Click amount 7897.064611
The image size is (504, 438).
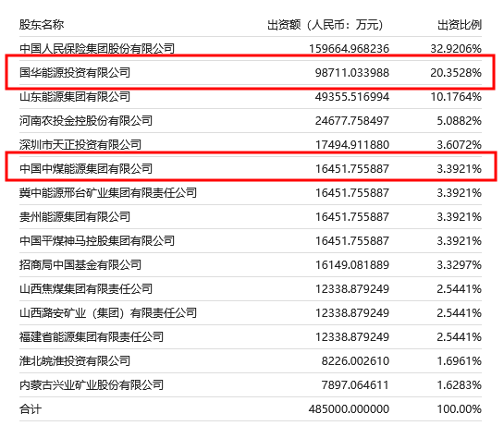coord(355,385)
